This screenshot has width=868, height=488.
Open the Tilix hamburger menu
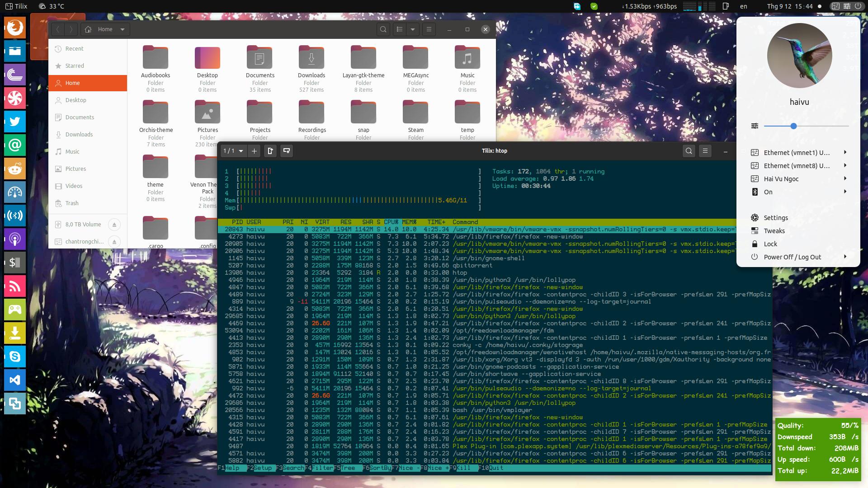pos(705,151)
